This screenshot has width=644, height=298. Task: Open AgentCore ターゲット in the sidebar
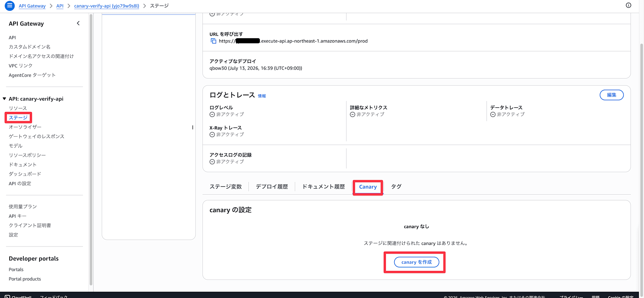pos(32,75)
